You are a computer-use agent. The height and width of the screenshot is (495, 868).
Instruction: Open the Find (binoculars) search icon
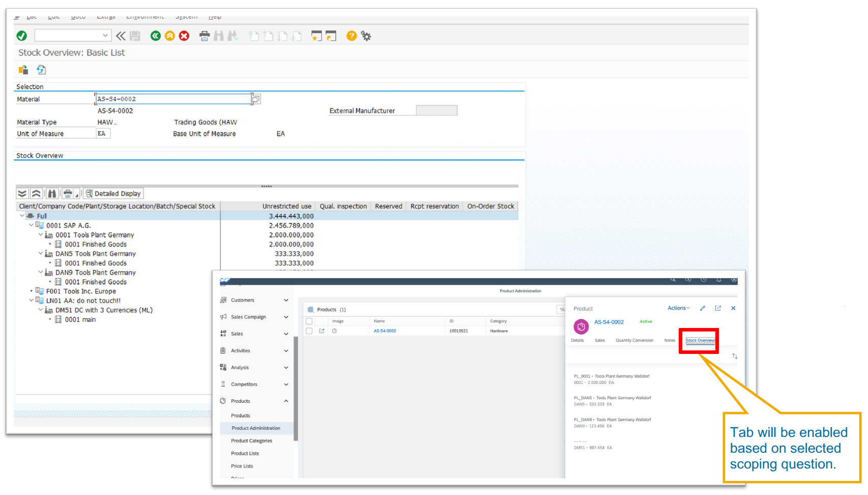point(219,36)
